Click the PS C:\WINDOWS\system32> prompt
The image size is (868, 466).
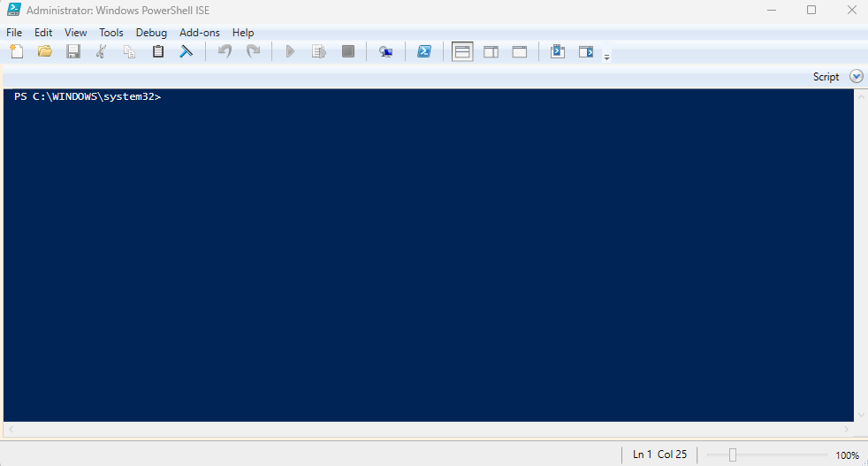[88, 96]
